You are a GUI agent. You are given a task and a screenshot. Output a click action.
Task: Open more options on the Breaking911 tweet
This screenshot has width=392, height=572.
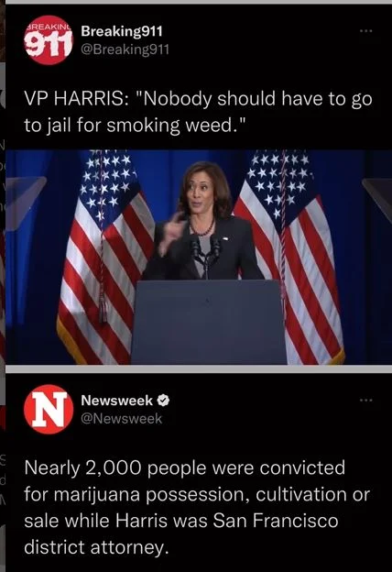pyautogui.click(x=365, y=31)
